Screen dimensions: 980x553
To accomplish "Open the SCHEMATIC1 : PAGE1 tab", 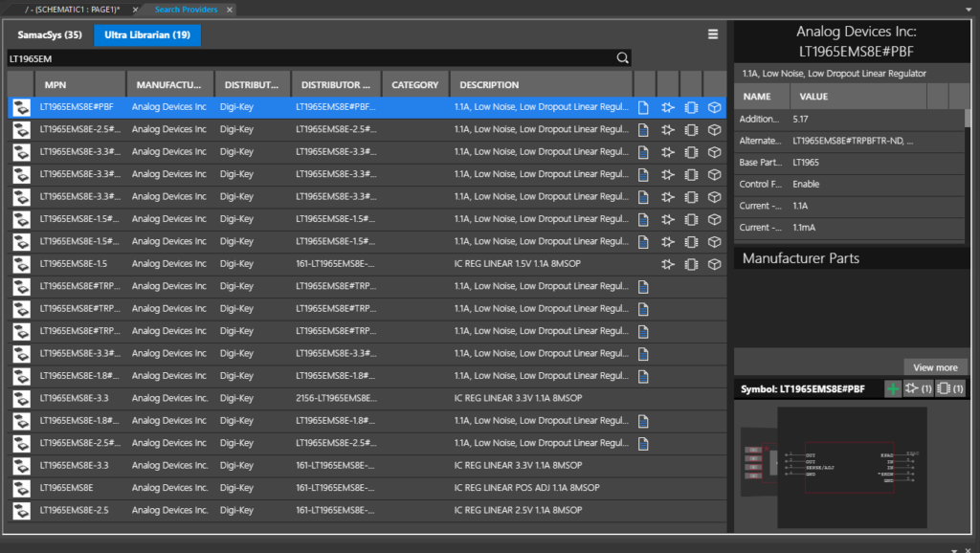I will tap(73, 10).
